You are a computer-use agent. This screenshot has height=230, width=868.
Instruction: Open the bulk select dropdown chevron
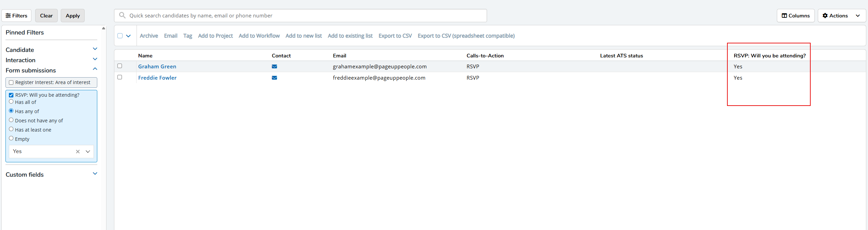pyautogui.click(x=128, y=36)
